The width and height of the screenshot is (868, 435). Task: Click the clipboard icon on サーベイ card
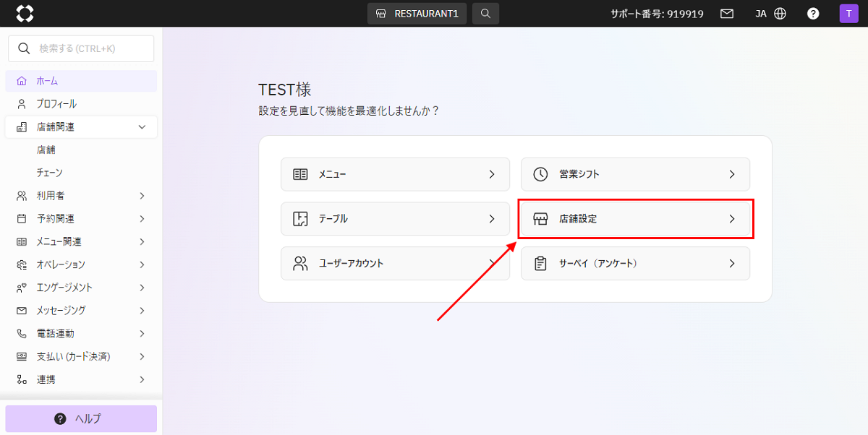point(540,264)
